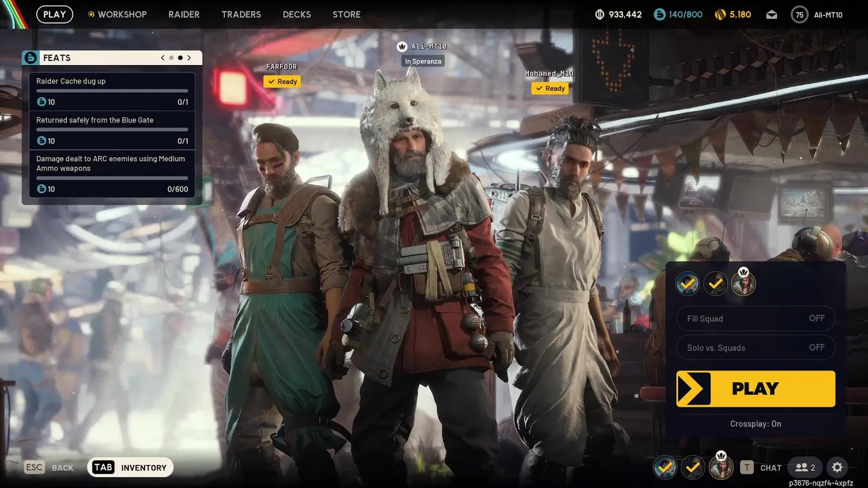The image size is (868, 488).
Task: Go to next Feats page arrow
Action: click(189, 58)
